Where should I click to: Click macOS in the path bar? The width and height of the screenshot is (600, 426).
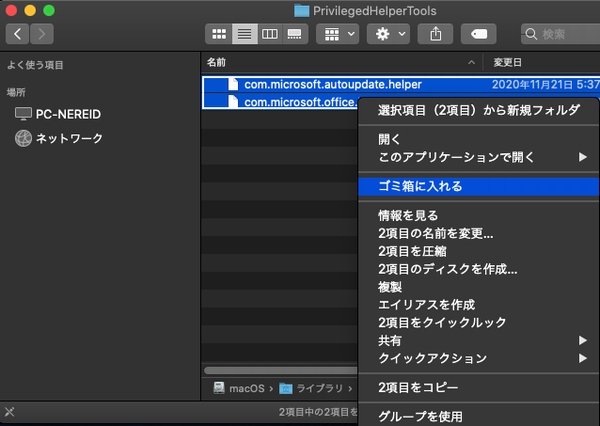tap(239, 388)
